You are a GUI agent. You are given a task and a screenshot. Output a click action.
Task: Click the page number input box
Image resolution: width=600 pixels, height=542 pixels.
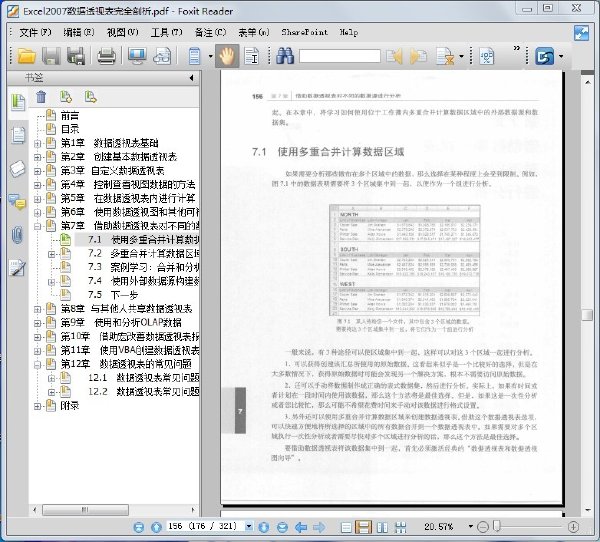click(205, 527)
